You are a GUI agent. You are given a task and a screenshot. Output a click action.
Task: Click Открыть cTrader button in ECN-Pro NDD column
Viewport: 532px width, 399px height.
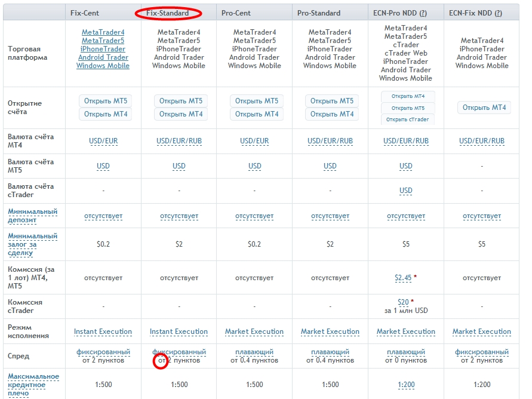[x=407, y=119]
